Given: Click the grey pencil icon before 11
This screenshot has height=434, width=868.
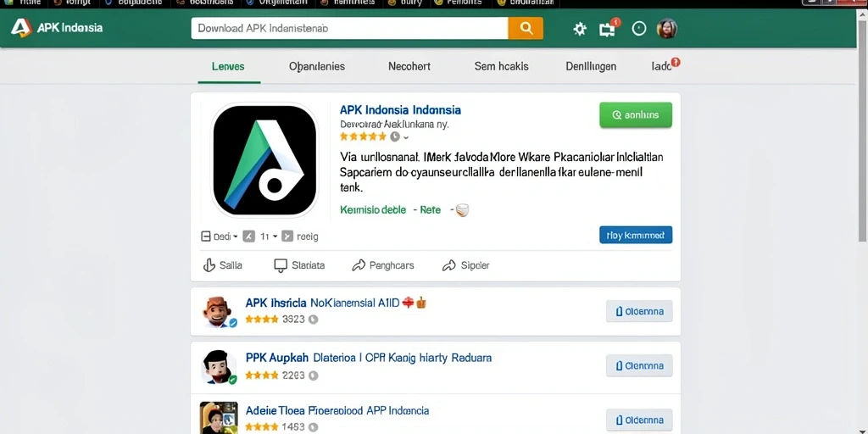Looking at the screenshot, I should point(249,236).
